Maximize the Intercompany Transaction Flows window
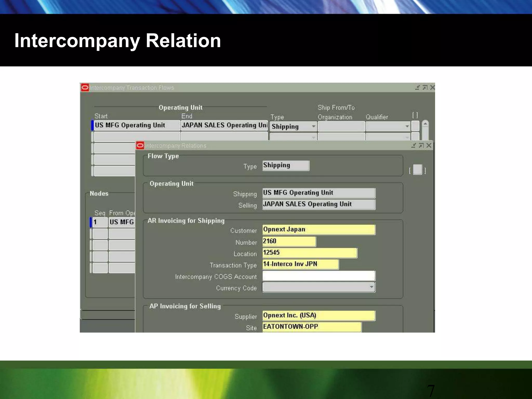 tap(425, 88)
